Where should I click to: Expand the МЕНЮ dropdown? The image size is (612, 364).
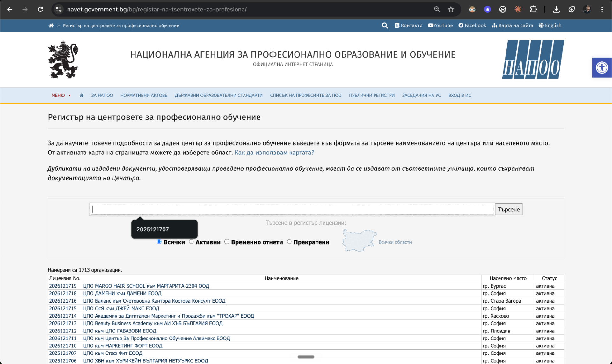[61, 95]
